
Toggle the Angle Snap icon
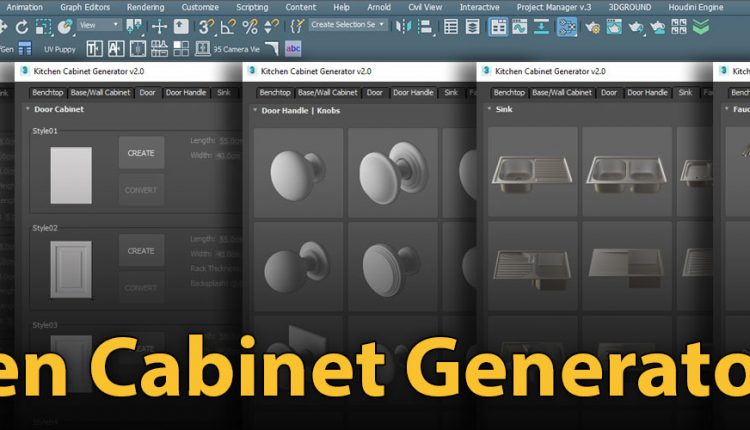click(228, 26)
